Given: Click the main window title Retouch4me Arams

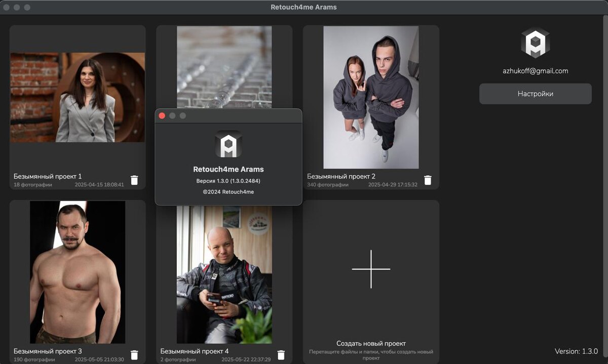Looking at the screenshot, I should tap(304, 7).
